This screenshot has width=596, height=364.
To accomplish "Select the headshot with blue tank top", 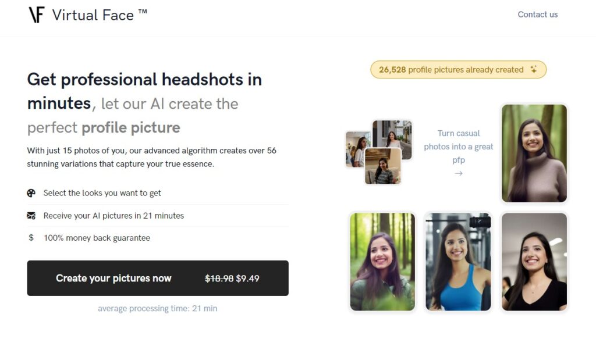I will click(x=458, y=262).
